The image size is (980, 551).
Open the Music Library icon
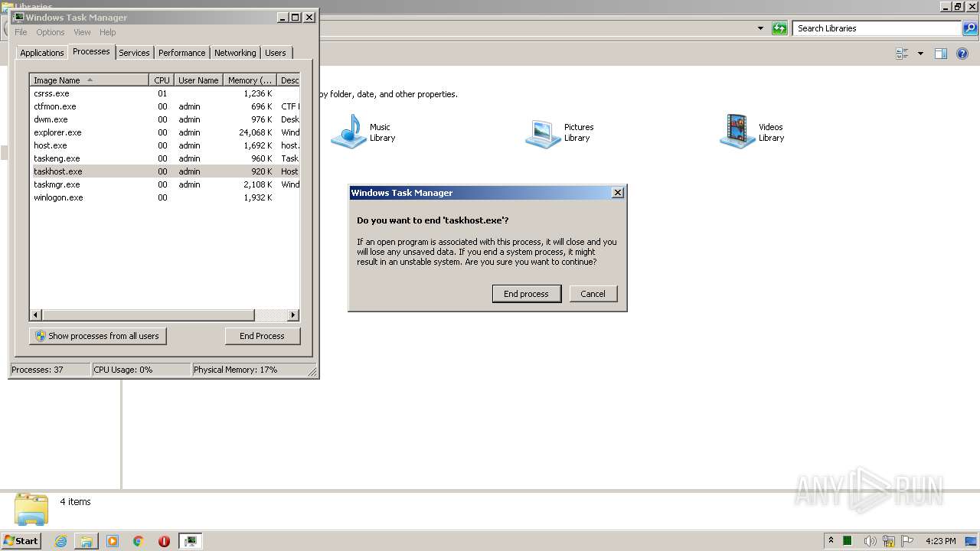(x=350, y=132)
